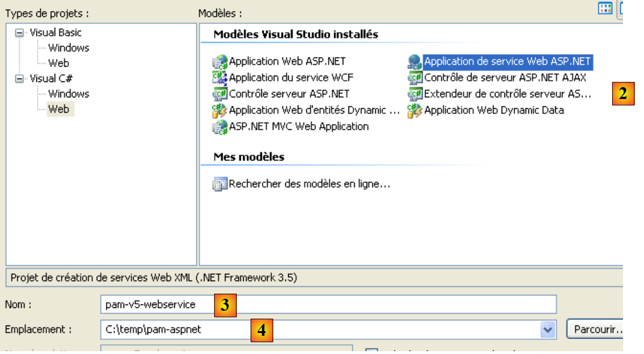
Task: Select Application de service Web ASP.NET icon
Action: [x=415, y=62]
